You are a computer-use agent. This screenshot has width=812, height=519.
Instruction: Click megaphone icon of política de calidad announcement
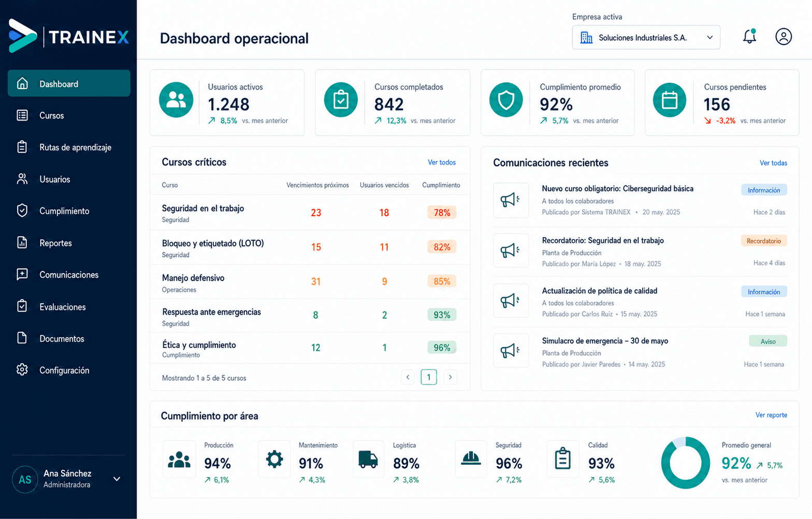tap(511, 301)
